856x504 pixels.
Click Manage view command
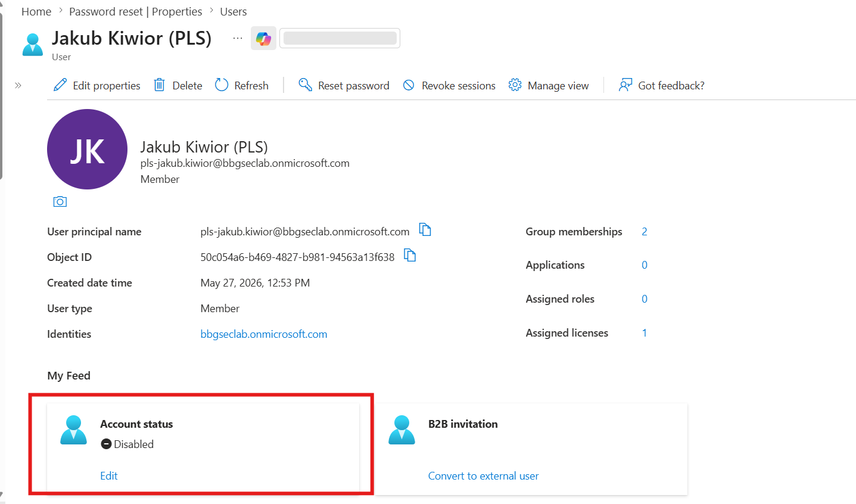[x=558, y=86]
